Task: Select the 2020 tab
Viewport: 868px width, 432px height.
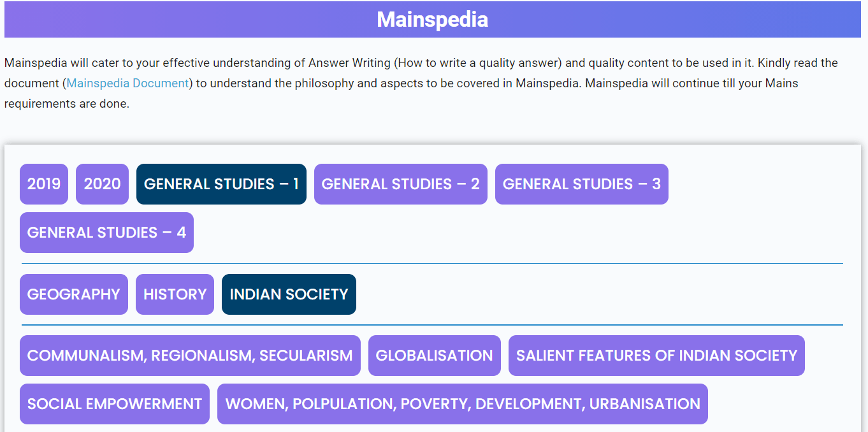Action: coord(102,184)
